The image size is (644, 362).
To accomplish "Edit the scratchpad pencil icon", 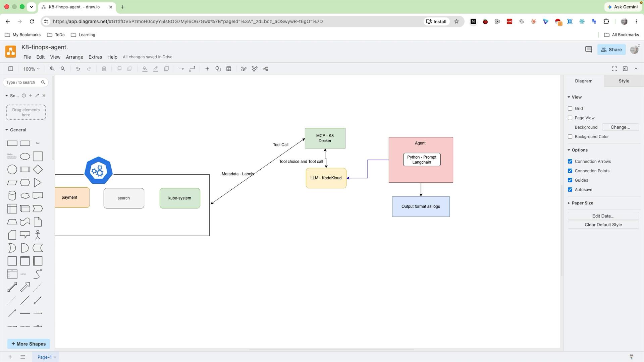I will (x=37, y=96).
